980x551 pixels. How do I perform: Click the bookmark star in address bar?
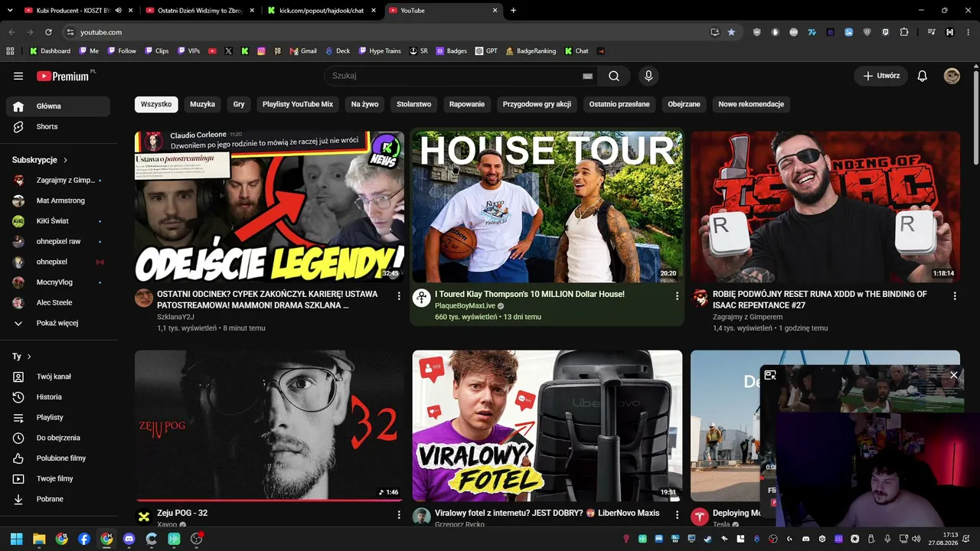(x=731, y=32)
